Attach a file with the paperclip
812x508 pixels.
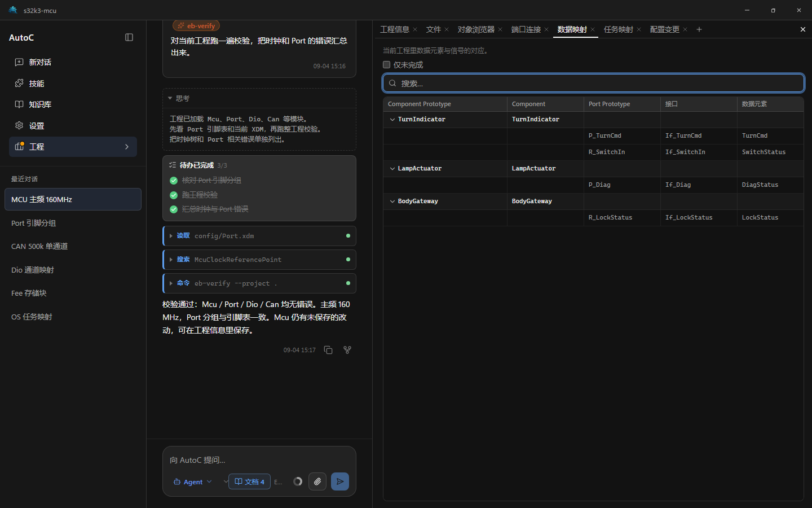pos(317,481)
